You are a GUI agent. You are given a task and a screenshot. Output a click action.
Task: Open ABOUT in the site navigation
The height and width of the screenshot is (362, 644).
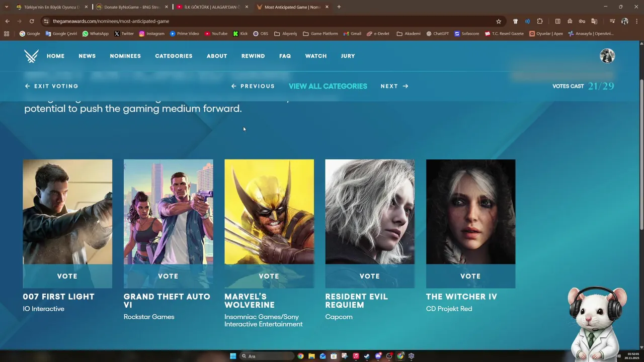tap(217, 56)
